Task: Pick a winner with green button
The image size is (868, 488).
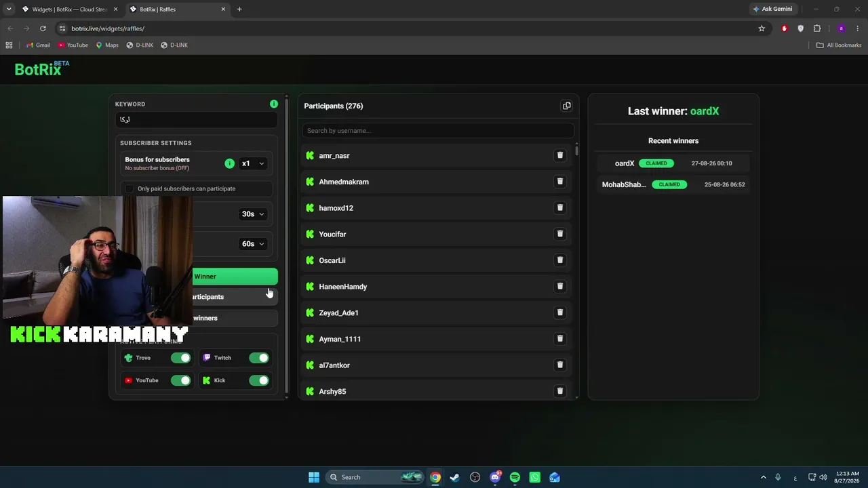Action: pyautogui.click(x=235, y=277)
